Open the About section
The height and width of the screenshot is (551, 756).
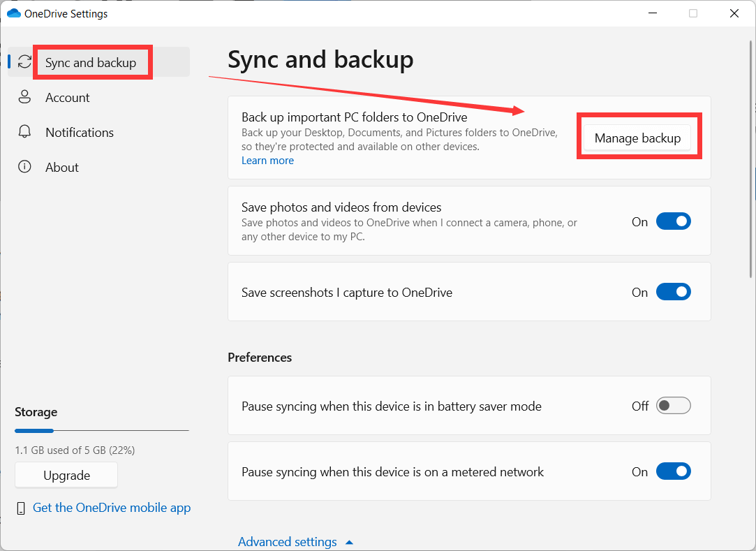(x=62, y=168)
